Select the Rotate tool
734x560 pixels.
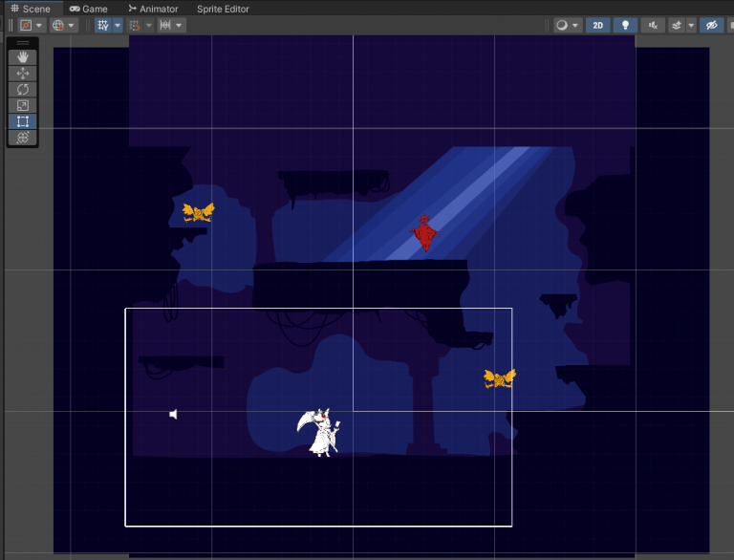23,90
